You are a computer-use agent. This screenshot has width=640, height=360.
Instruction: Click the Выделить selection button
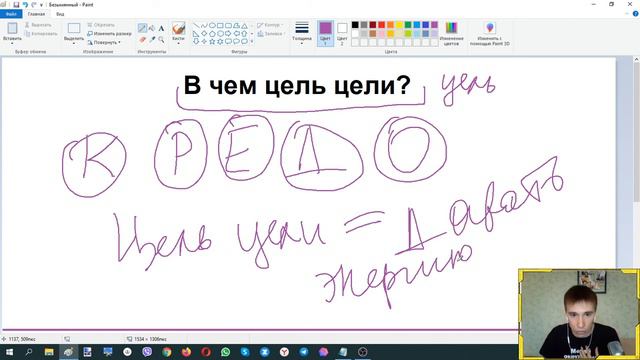[74, 31]
